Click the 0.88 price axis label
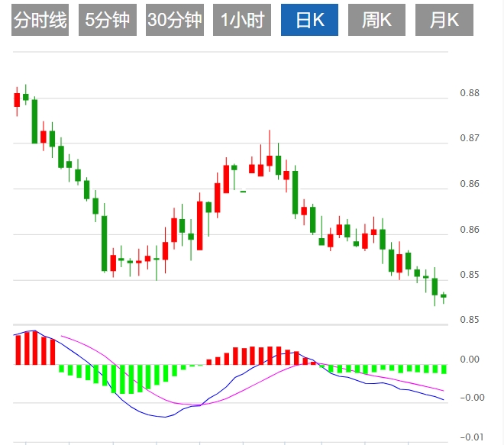Screen dimensions: 504x445 tap(470, 93)
